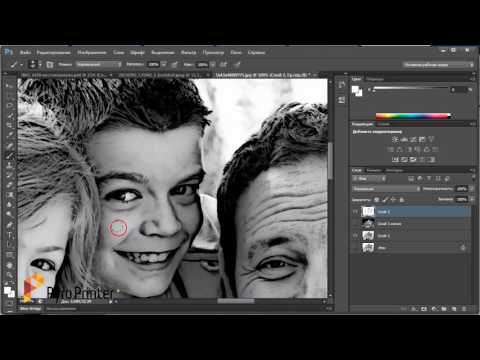Viewport: 480px width, 360px height.
Task: Open the collapsed Properties panel icon
Action: 341,100
